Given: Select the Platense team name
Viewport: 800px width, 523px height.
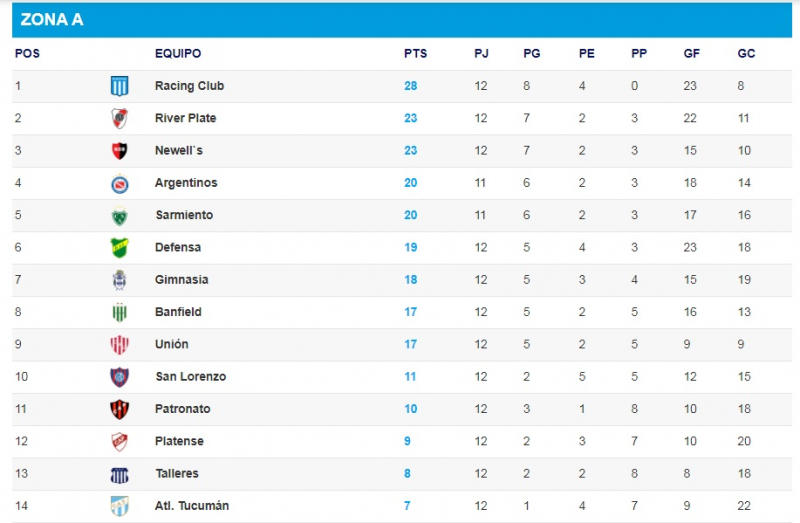Looking at the screenshot, I should (x=179, y=441).
